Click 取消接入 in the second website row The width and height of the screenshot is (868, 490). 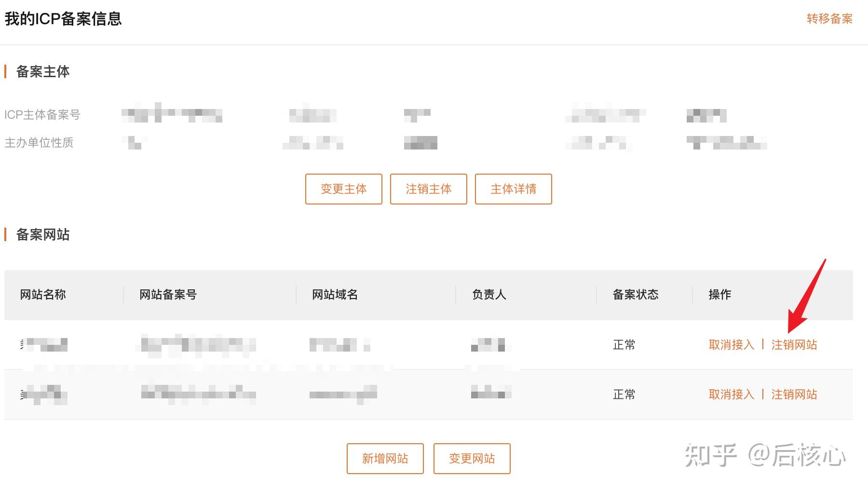click(731, 395)
